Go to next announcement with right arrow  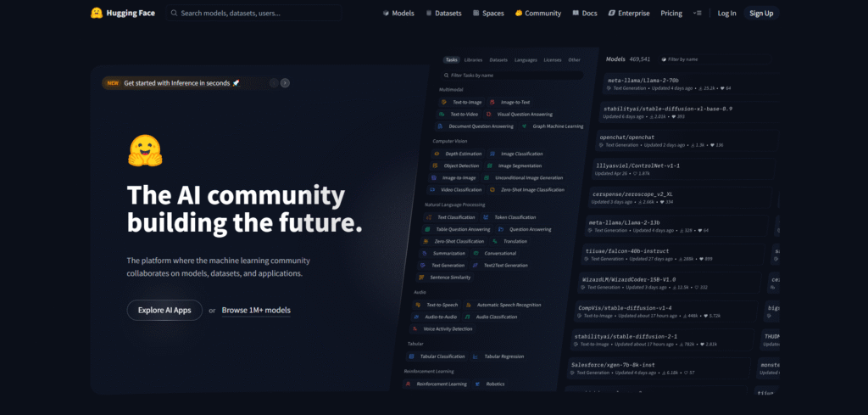click(x=285, y=83)
